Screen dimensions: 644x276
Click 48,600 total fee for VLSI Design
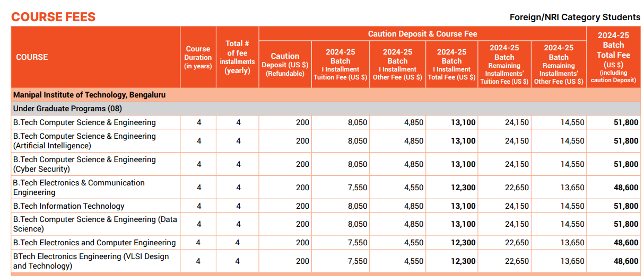coord(626,261)
